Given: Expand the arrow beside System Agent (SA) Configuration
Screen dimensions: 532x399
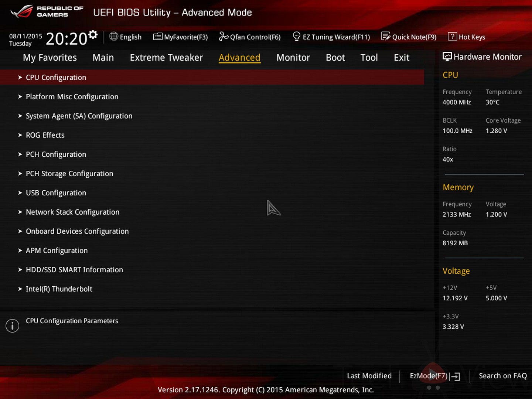Looking at the screenshot, I should click(20, 116).
